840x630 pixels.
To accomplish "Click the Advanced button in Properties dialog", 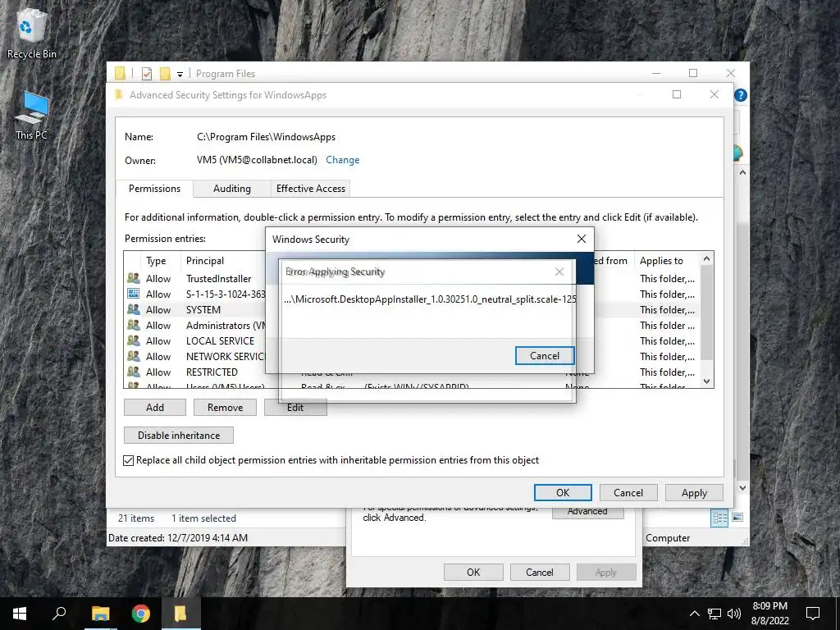I will click(587, 512).
